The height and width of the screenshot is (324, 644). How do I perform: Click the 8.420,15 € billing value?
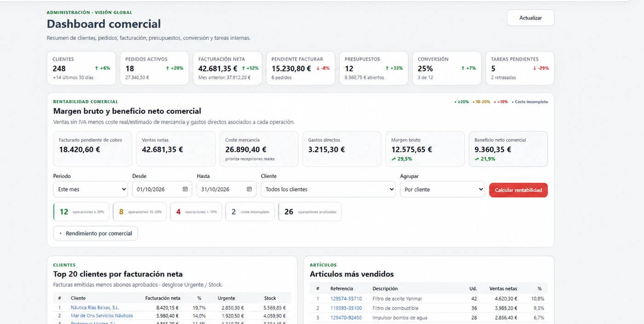click(x=167, y=308)
